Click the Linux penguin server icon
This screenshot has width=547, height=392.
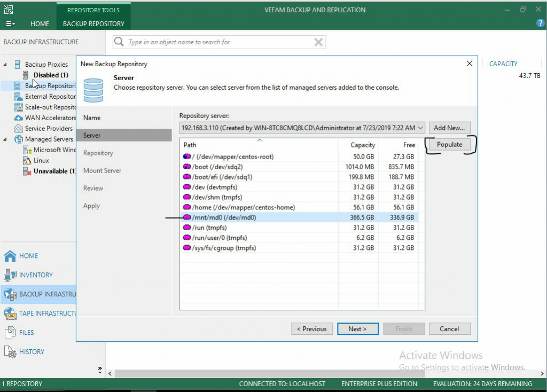(27, 160)
